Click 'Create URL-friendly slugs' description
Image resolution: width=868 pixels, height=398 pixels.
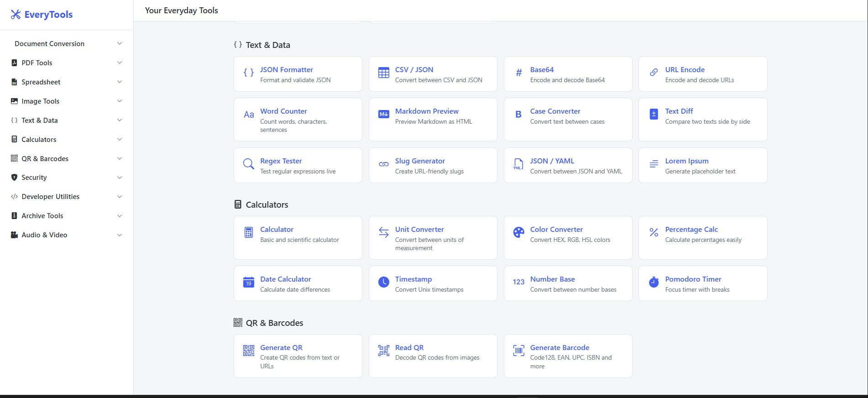[429, 172]
